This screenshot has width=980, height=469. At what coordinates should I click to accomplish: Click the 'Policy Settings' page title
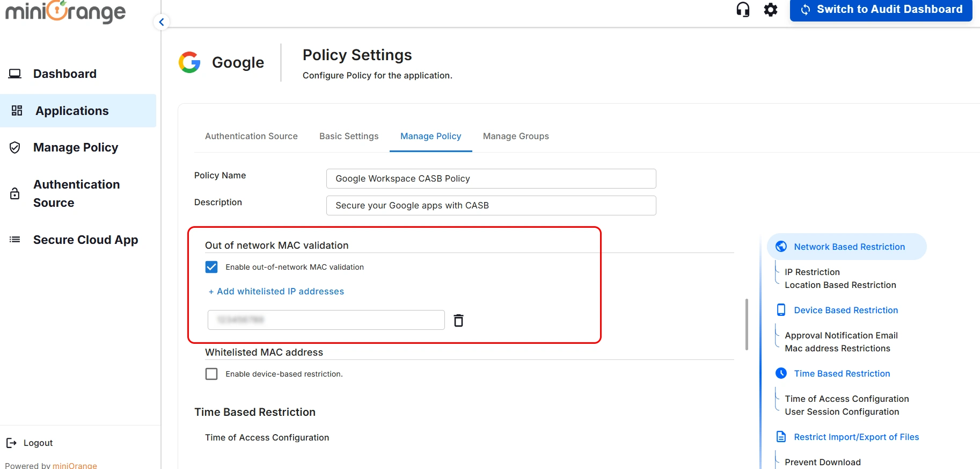357,55
